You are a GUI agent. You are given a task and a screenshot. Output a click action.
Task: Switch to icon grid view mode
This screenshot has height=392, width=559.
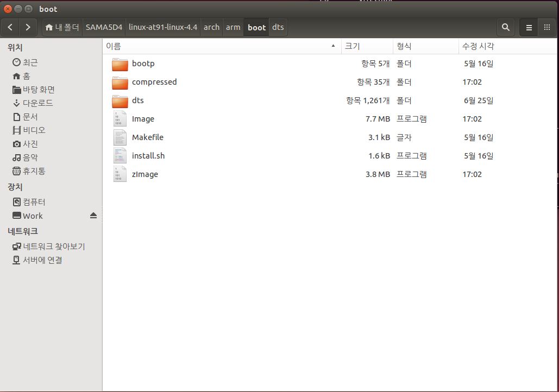(547, 27)
